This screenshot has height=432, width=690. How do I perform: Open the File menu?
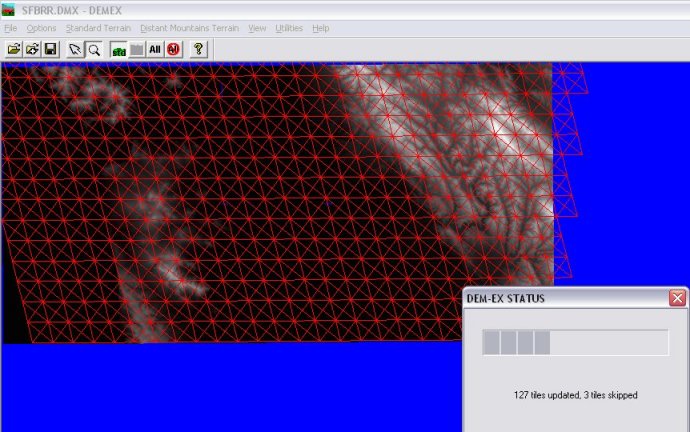[11, 28]
